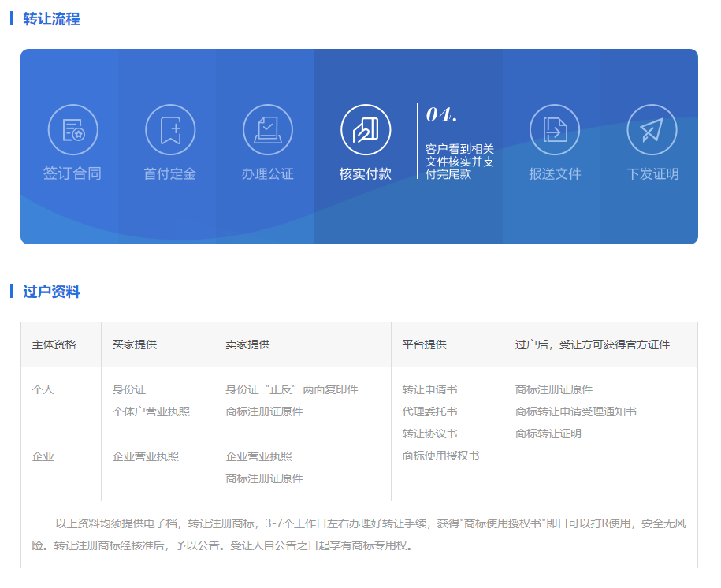Click 身份证 in the 买家提供 column
The width and height of the screenshot is (721, 588).
(x=129, y=389)
